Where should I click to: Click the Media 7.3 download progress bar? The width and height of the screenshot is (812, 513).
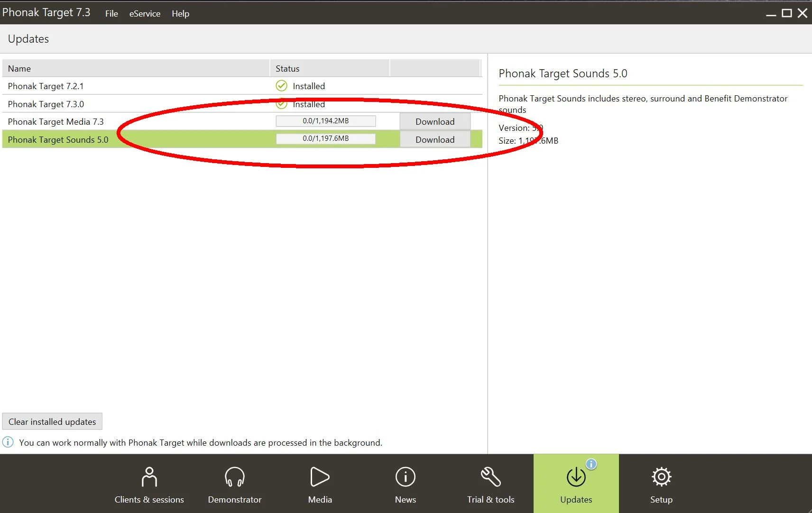[x=326, y=121]
